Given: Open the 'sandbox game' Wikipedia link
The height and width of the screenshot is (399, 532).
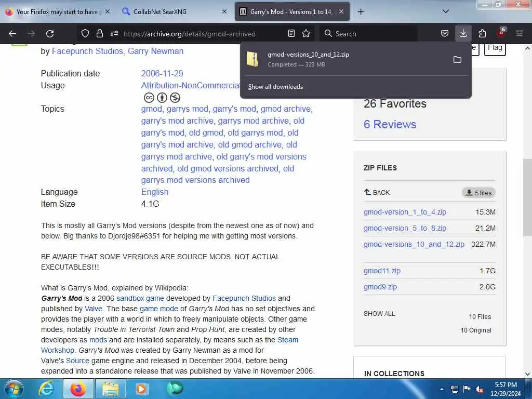Looking at the screenshot, I should [140, 299].
